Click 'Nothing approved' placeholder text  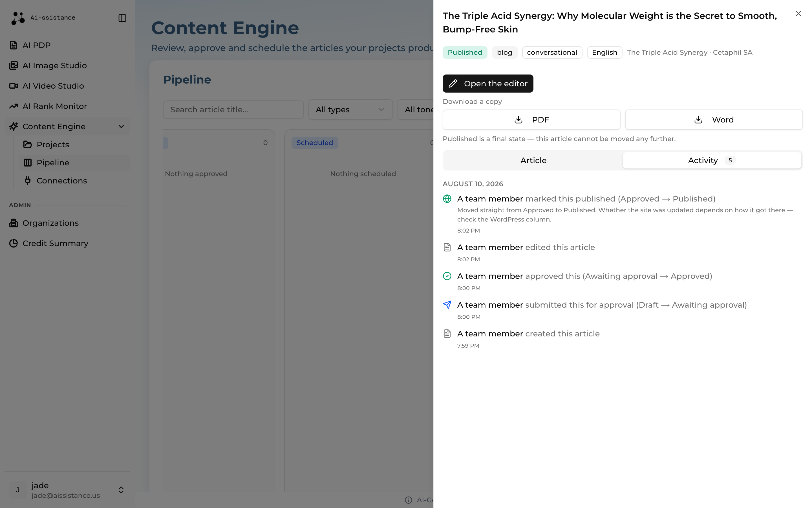coord(196,174)
